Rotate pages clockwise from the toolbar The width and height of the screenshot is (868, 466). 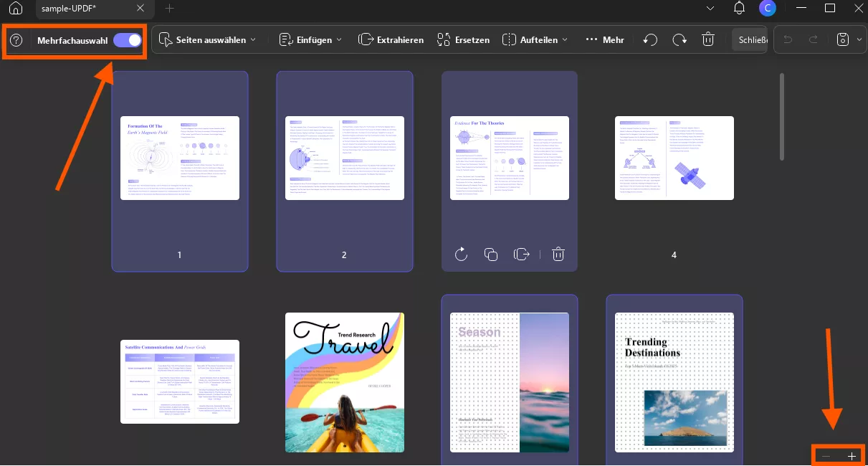coord(679,40)
